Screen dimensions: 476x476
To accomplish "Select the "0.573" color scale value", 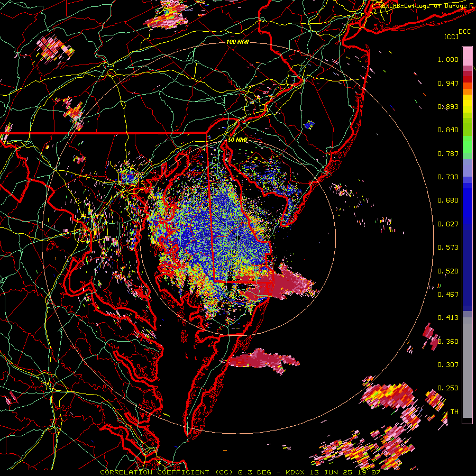I will pyautogui.click(x=448, y=248).
